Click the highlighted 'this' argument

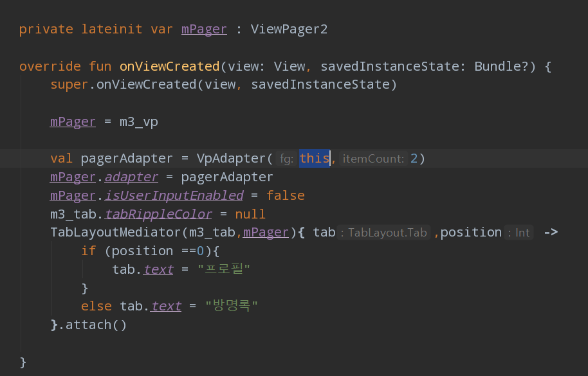point(314,158)
